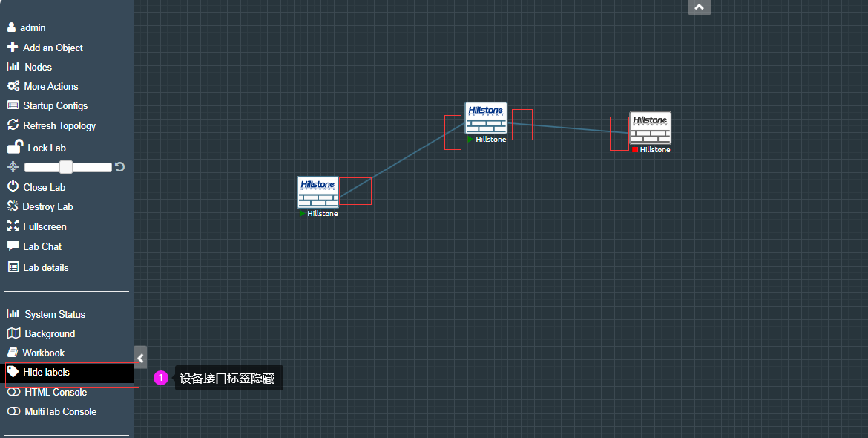Click the Lab details list icon
The height and width of the screenshot is (438, 868).
[13, 267]
